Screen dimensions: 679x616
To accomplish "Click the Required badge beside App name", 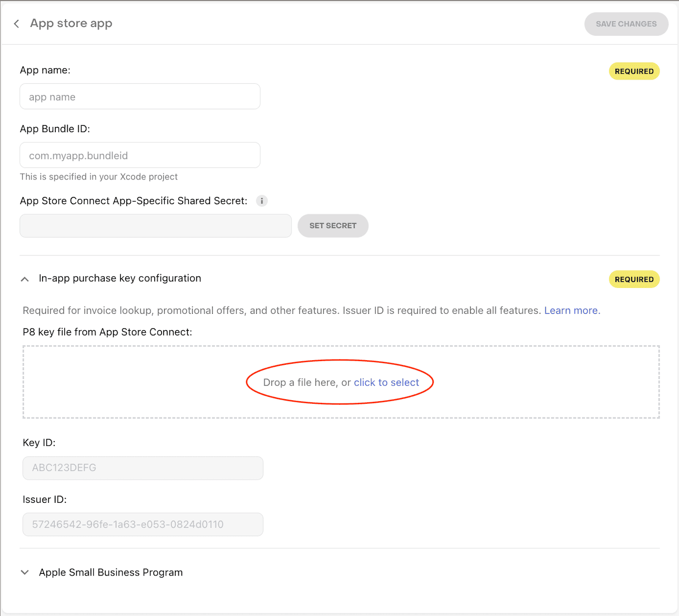I will click(x=634, y=71).
